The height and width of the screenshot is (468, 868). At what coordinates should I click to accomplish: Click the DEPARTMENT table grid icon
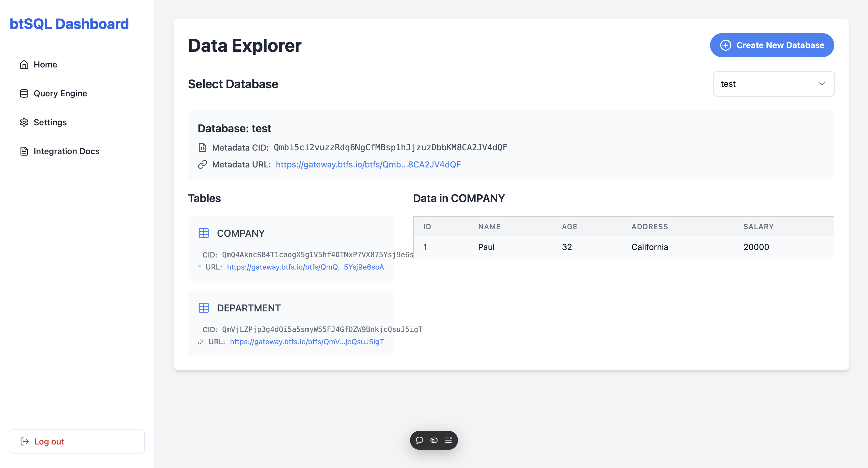click(203, 308)
